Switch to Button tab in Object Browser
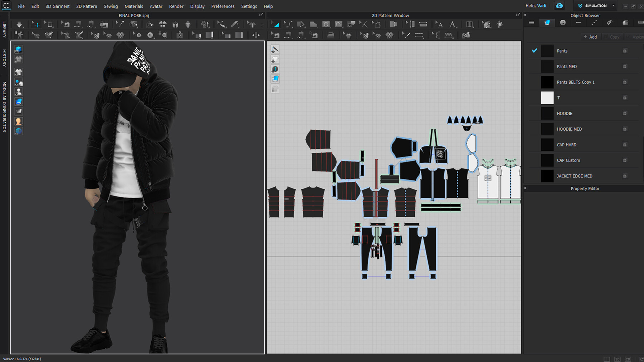 tap(563, 23)
